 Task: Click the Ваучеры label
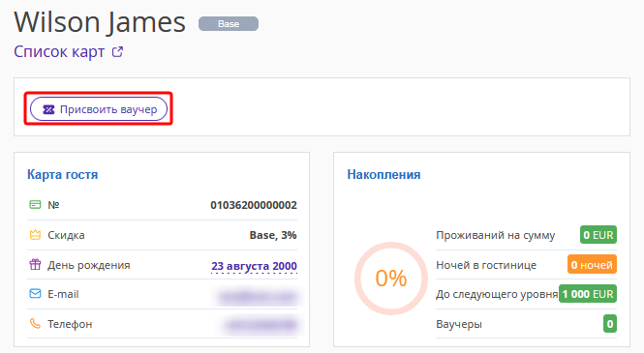pos(459,324)
